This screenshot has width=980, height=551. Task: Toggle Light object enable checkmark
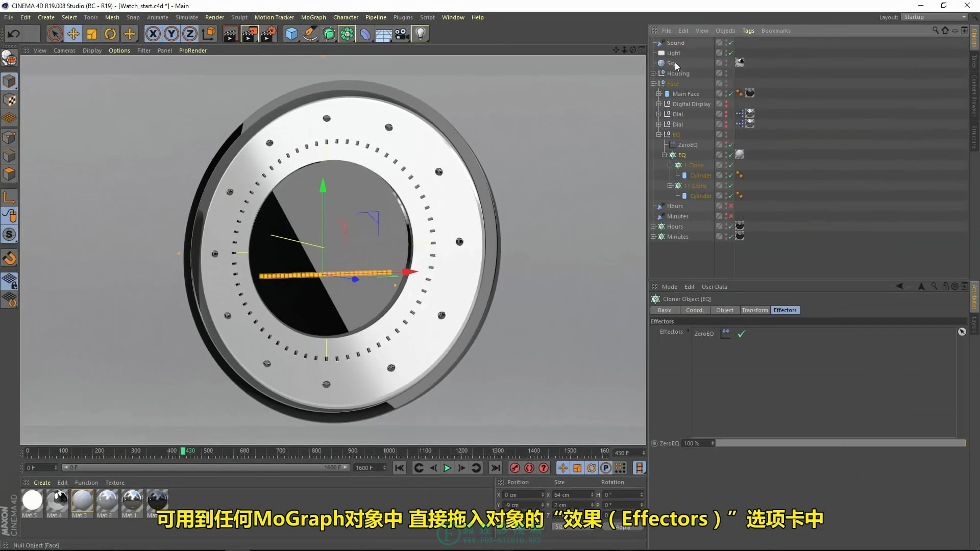click(731, 53)
